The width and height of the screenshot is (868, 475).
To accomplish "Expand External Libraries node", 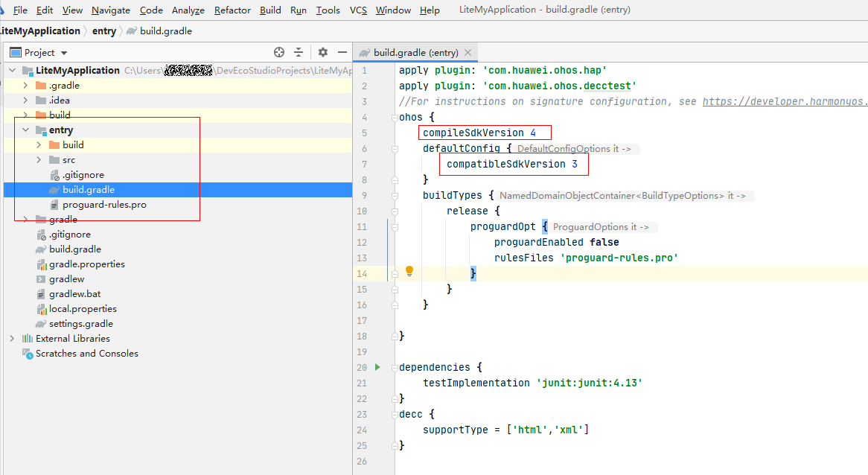I will [x=12, y=338].
